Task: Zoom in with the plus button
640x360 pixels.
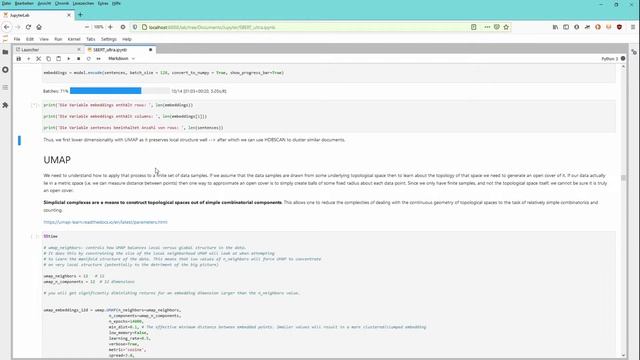Action: point(110,27)
